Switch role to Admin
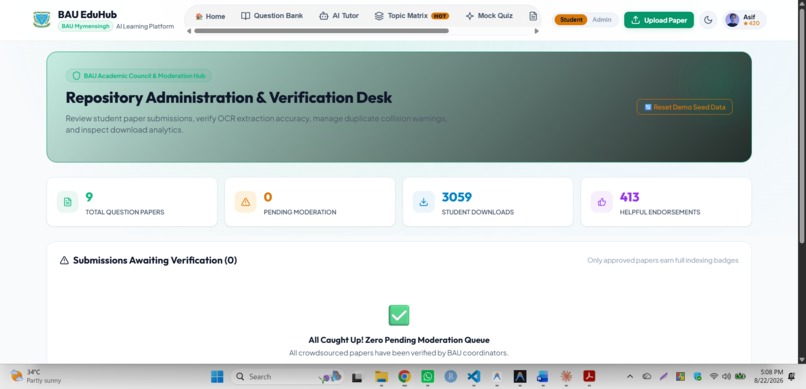 coord(602,20)
